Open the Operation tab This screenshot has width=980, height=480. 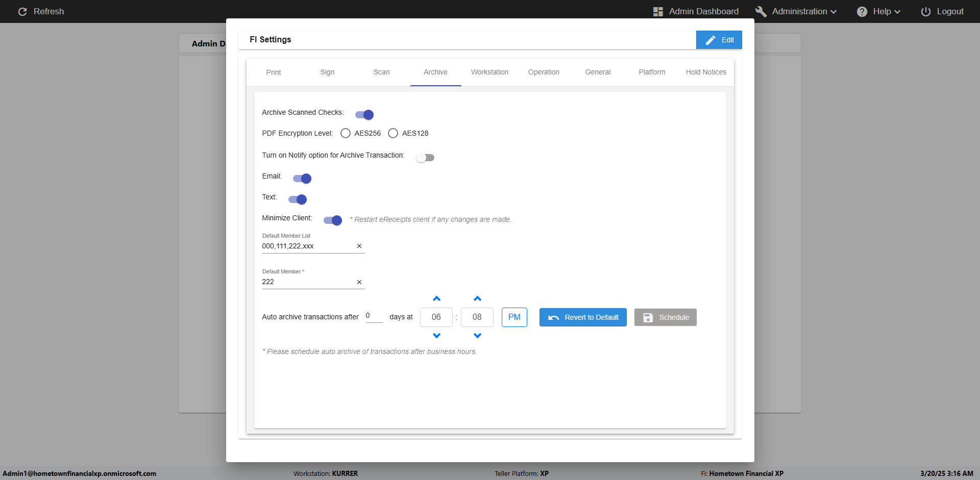point(544,72)
